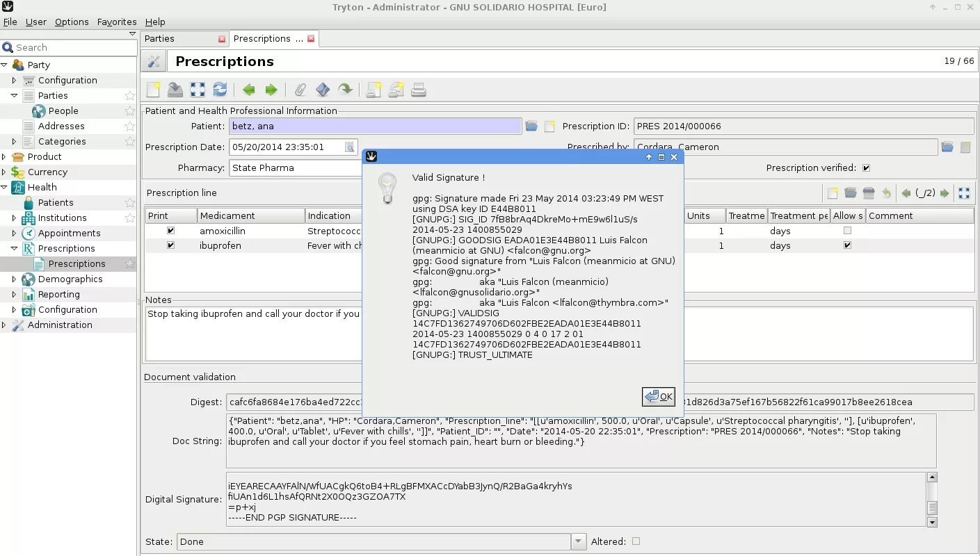980x556 pixels.
Task: Open Appointments in Health menu
Action: pos(69,233)
